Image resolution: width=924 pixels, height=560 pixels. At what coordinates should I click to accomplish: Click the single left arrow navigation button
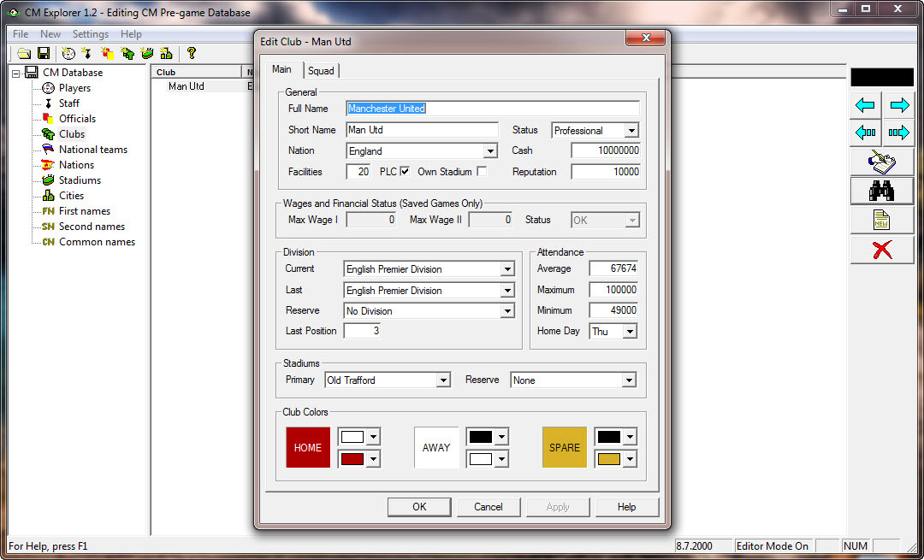(865, 105)
